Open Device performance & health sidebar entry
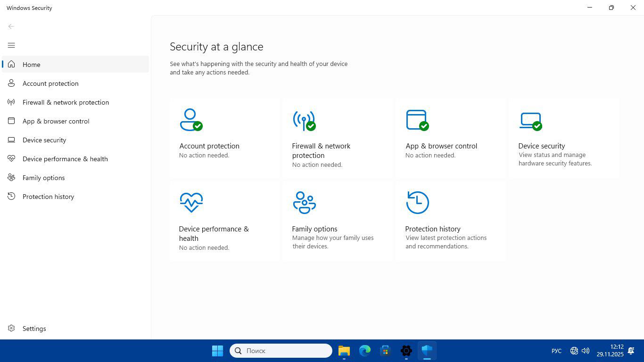This screenshot has height=362, width=644. click(x=65, y=159)
